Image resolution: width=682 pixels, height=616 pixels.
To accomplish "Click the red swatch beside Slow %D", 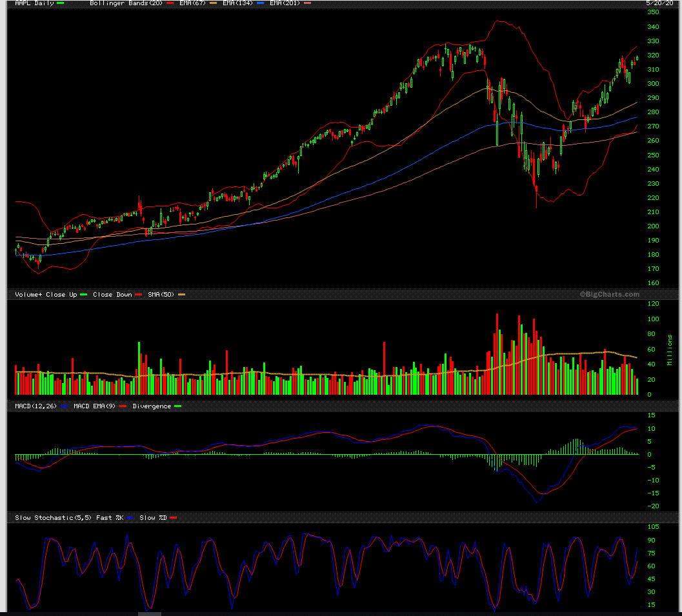I will tap(173, 518).
